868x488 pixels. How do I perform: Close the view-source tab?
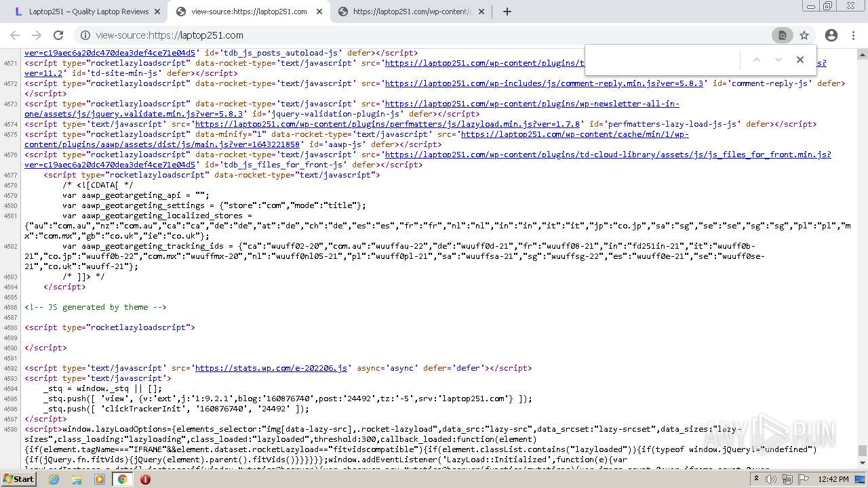pyautogui.click(x=319, y=12)
